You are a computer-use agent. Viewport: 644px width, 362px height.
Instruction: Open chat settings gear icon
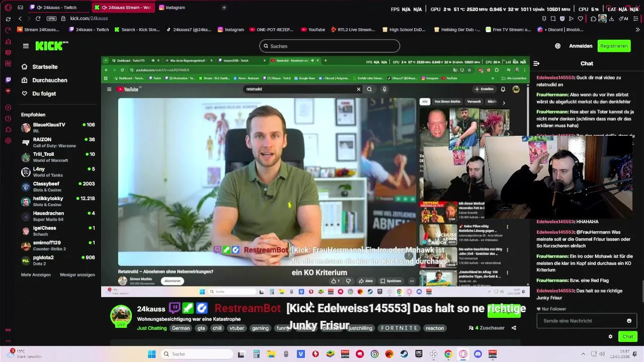coord(610,337)
